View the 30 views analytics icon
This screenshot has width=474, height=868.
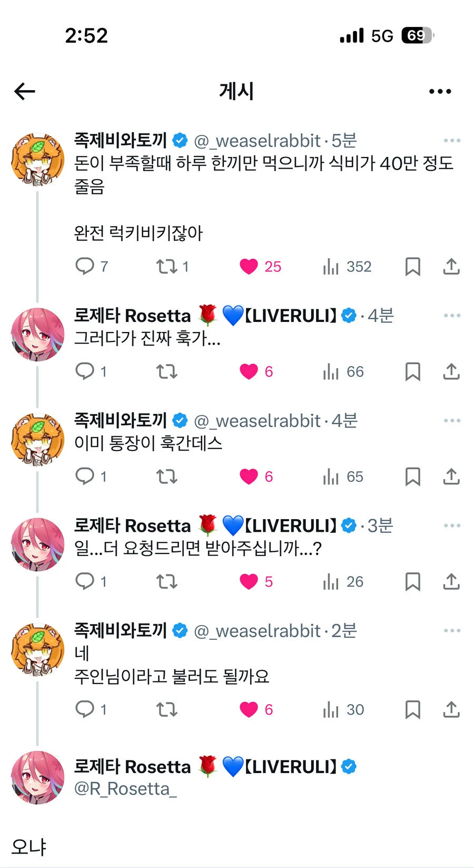343,709
